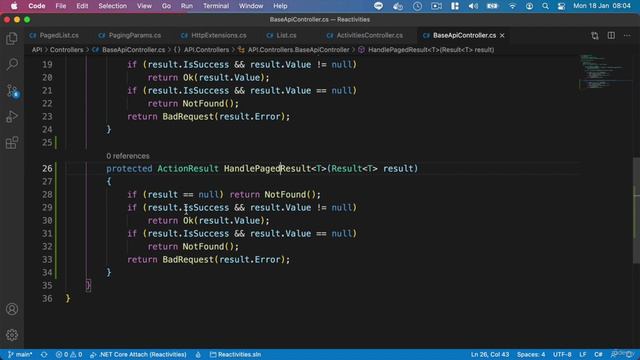Open the Run and Debug view
Screen dimensions: 640x360
[12, 117]
